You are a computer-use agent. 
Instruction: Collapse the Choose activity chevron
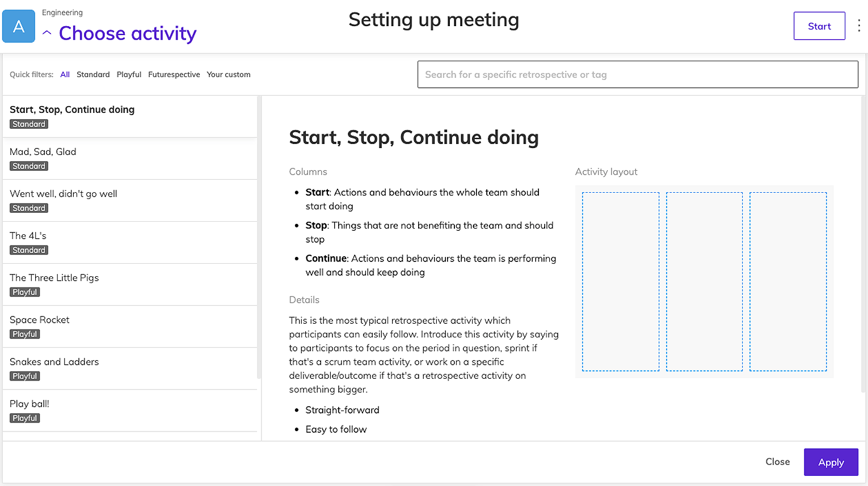tap(47, 33)
